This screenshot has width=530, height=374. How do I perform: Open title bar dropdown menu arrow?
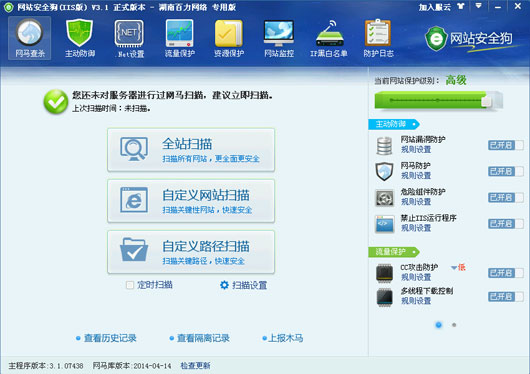(x=478, y=6)
